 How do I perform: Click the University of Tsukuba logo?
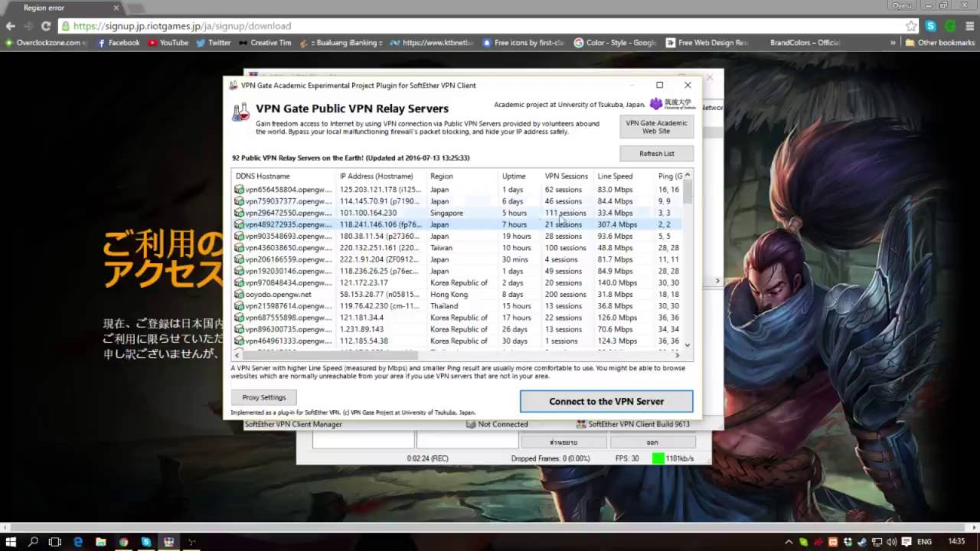[x=673, y=104]
